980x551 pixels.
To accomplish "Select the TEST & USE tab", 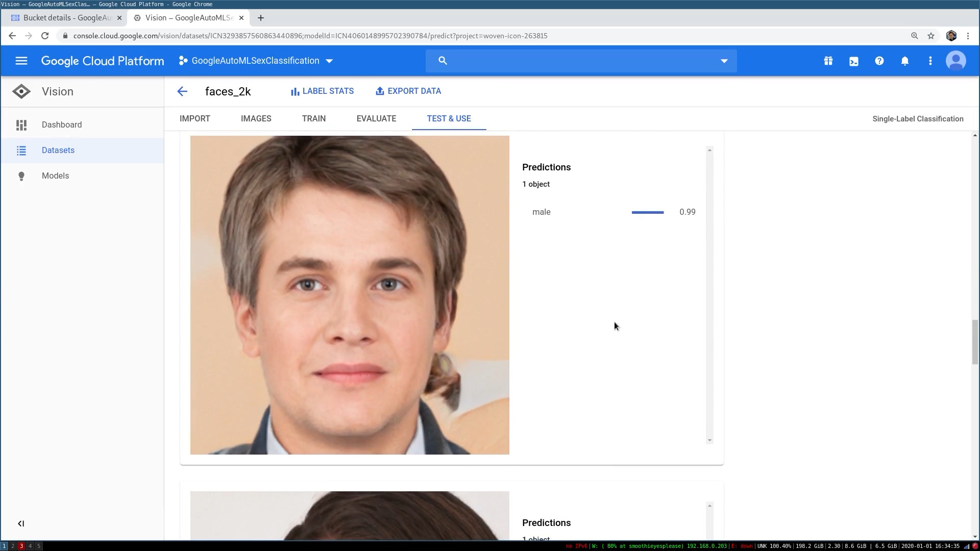I will point(449,118).
